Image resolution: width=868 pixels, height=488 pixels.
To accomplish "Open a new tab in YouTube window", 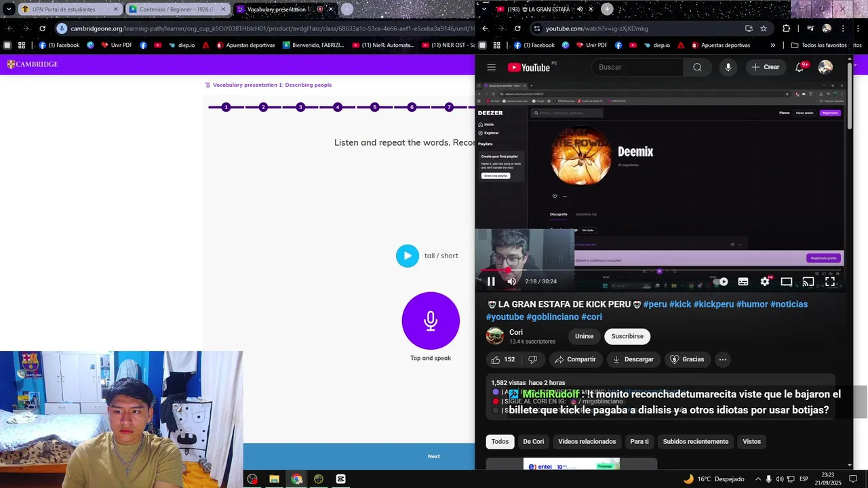I will coord(607,9).
